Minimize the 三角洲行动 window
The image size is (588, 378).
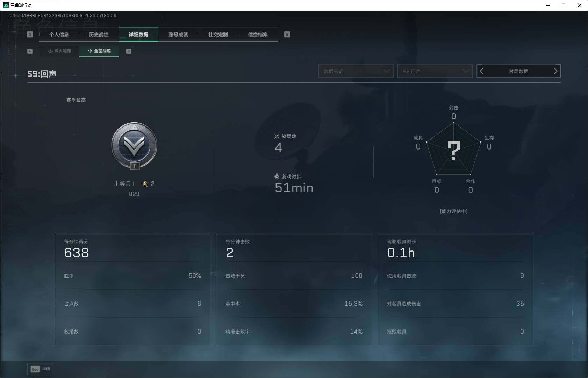point(548,5)
